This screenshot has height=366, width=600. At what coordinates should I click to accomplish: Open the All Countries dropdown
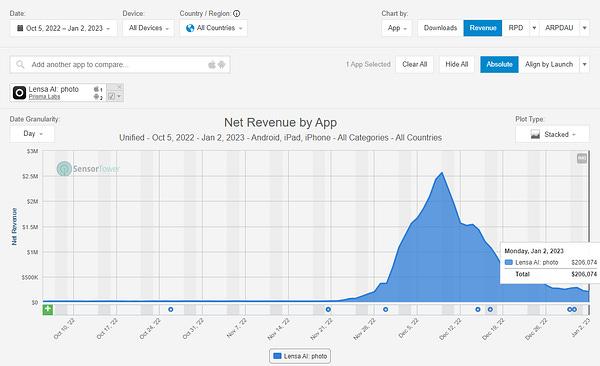(214, 28)
